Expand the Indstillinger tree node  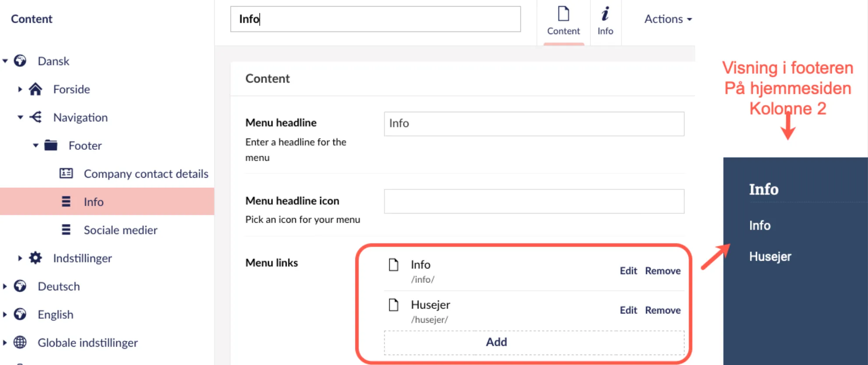[x=20, y=258]
